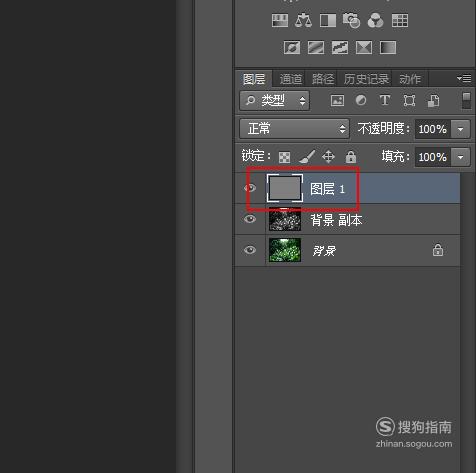Add an Invert adjustment layer
The image size is (476, 473).
[x=292, y=47]
